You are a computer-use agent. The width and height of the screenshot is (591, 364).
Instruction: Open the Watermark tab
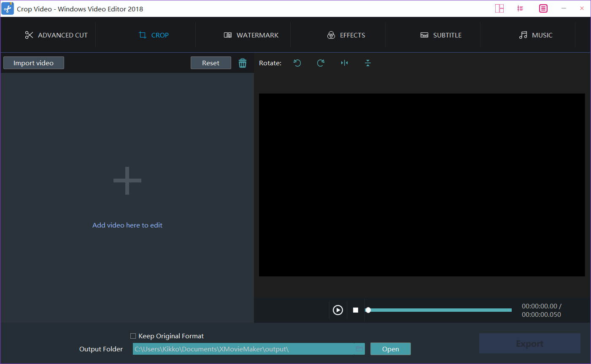tap(251, 35)
